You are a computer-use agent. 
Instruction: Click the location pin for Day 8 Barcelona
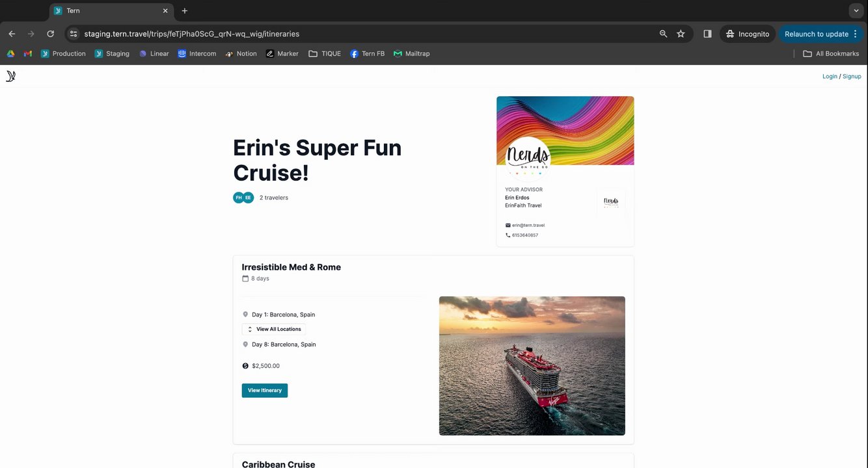click(x=245, y=344)
